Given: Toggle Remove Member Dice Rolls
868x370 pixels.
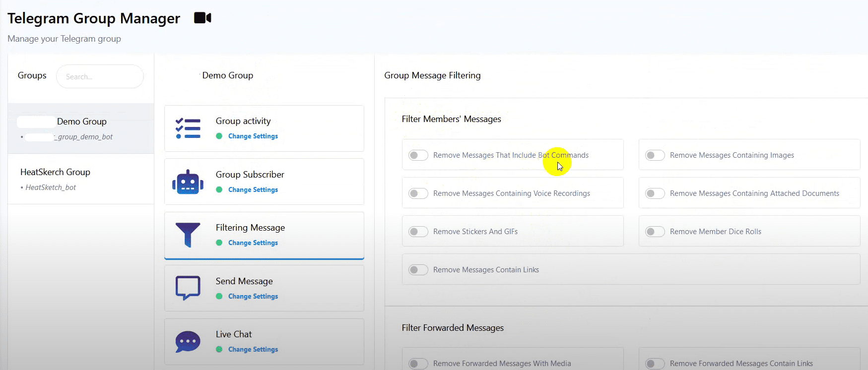Looking at the screenshot, I should (x=655, y=232).
